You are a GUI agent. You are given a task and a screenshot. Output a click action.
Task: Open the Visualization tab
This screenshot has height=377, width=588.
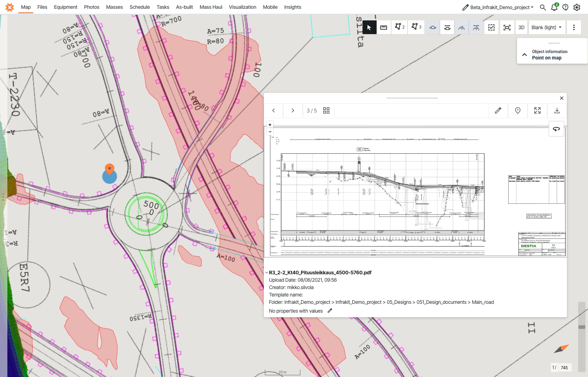(x=243, y=7)
